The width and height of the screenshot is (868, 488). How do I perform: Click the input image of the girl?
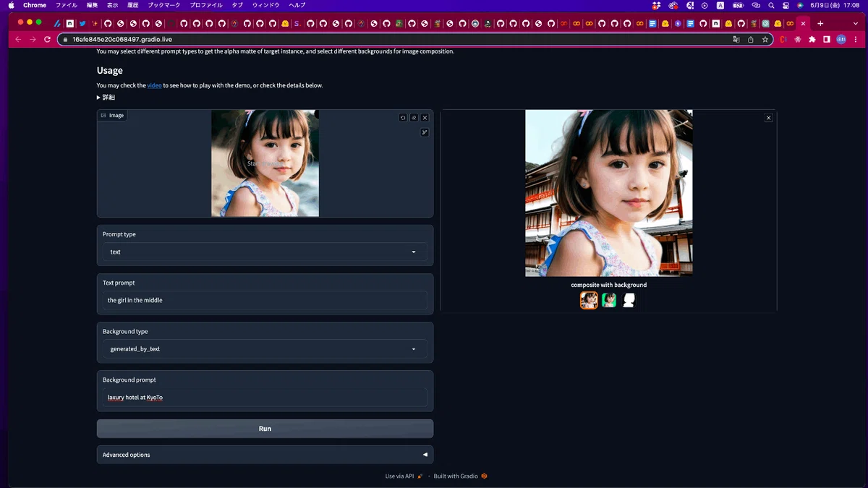point(265,163)
